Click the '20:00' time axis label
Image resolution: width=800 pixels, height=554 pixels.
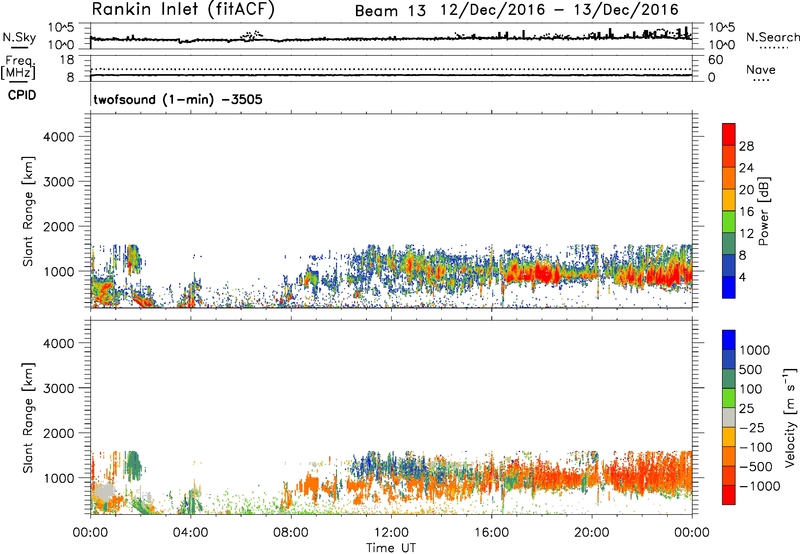click(591, 533)
